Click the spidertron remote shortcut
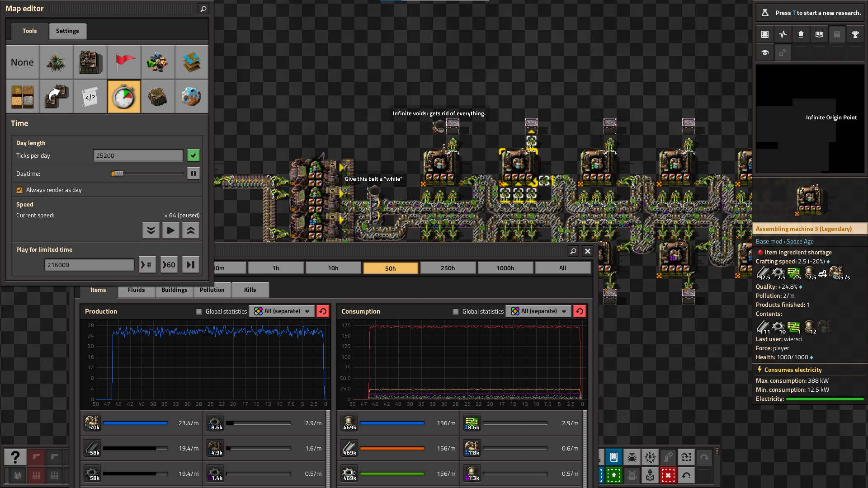The width and height of the screenshot is (868, 488). tap(632, 457)
